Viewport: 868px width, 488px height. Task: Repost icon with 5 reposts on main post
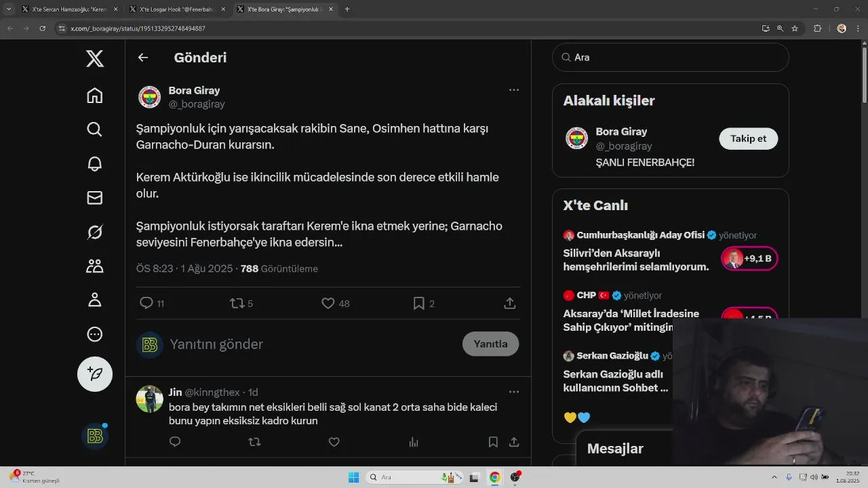pos(237,304)
